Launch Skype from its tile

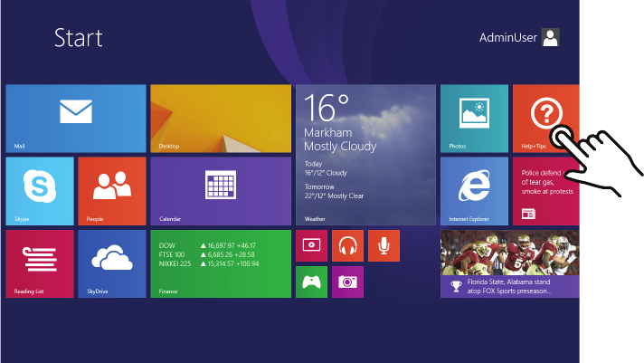pyautogui.click(x=40, y=191)
